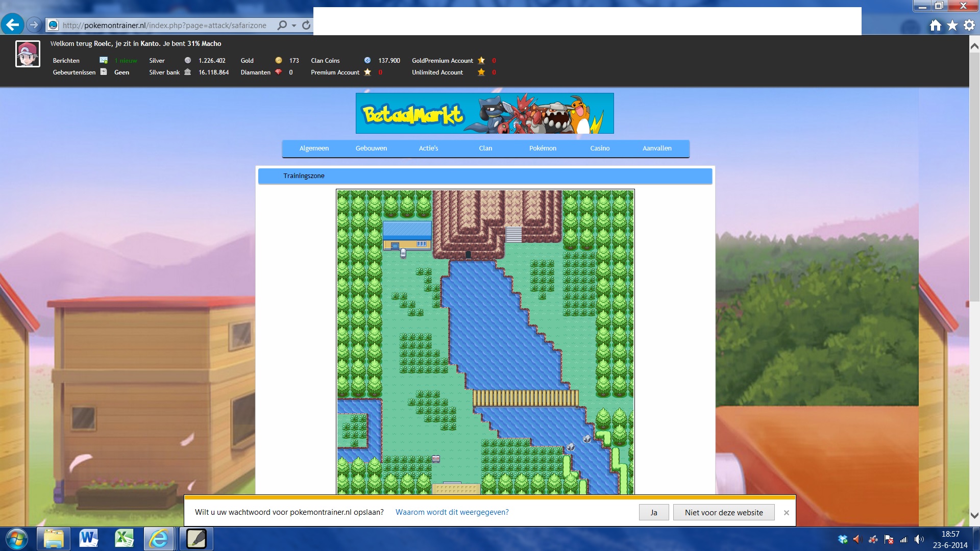The image size is (980, 551).
Task: Click the signpost near the bottom trees
Action: tap(436, 459)
